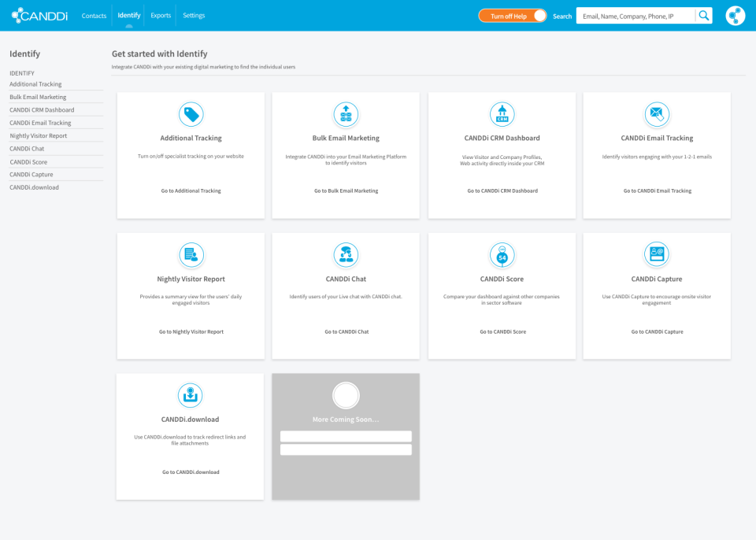Click the CANDDi Capture card title
The height and width of the screenshot is (540, 756).
pyautogui.click(x=657, y=279)
